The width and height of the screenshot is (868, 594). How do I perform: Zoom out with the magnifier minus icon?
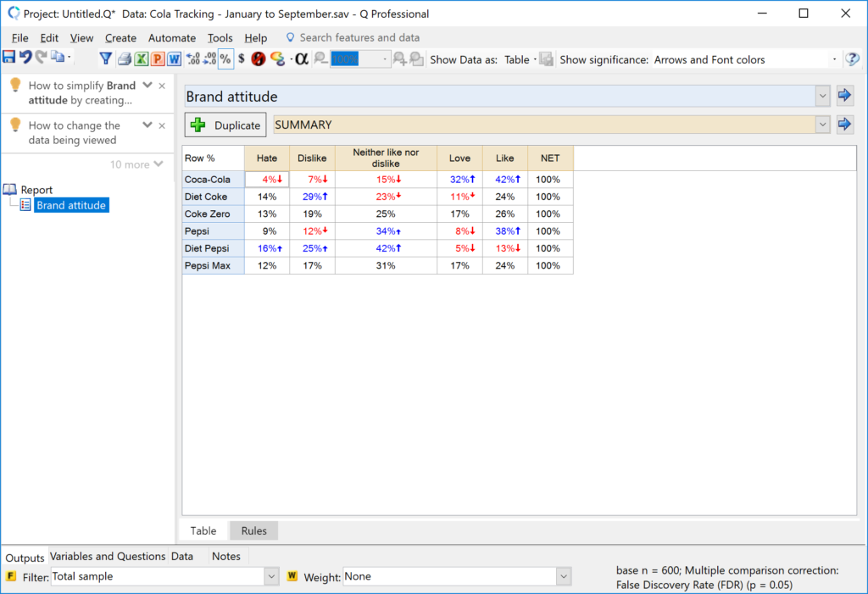pyautogui.click(x=320, y=58)
